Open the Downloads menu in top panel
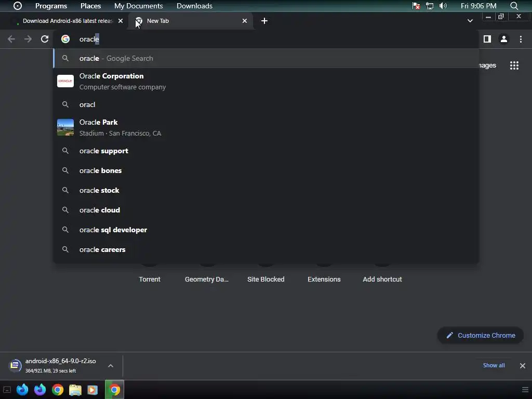Image resolution: width=532 pixels, height=399 pixels. [x=194, y=6]
